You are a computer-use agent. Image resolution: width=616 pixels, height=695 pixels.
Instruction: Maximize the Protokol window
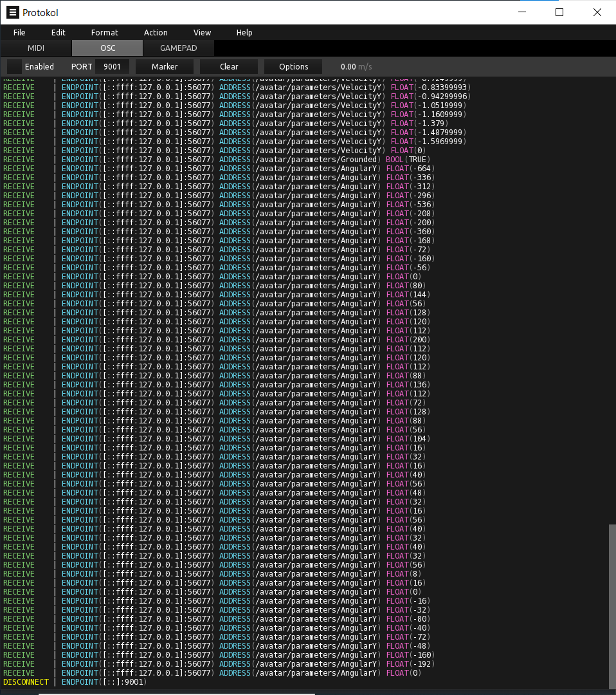[559, 12]
